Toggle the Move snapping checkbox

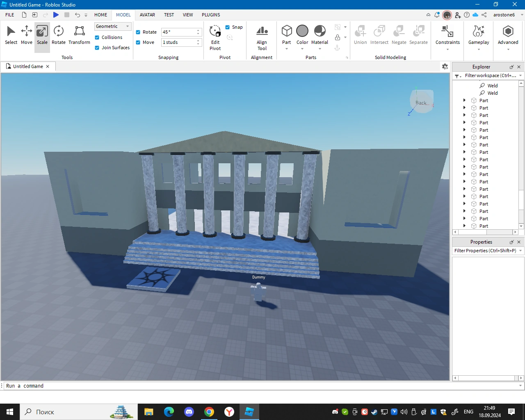coord(138,42)
